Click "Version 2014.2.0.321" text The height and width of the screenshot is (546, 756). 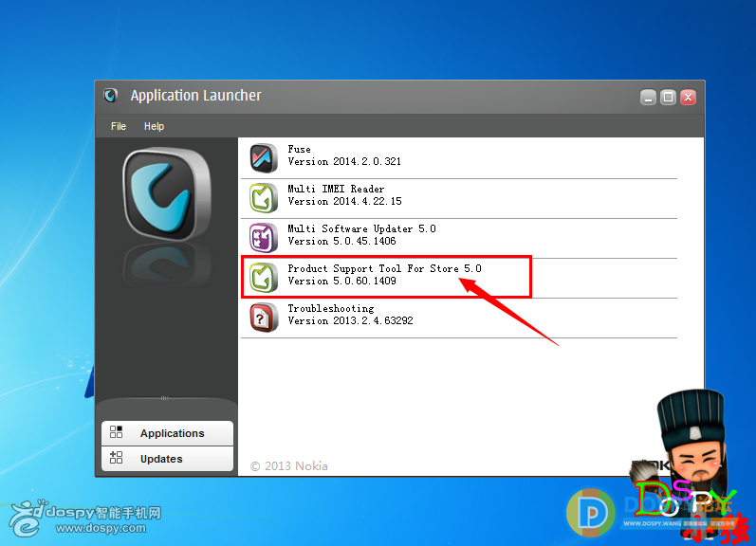pos(344,161)
